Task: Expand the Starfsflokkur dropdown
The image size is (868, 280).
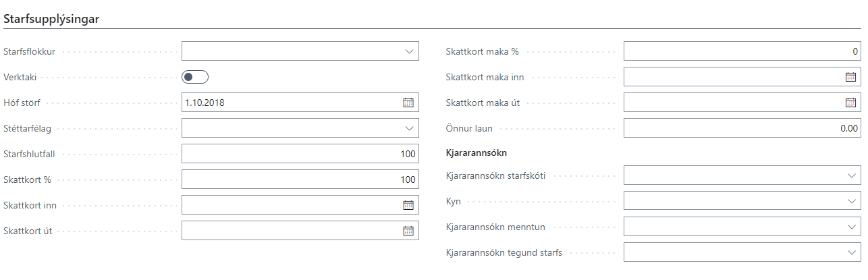Action: tap(408, 51)
